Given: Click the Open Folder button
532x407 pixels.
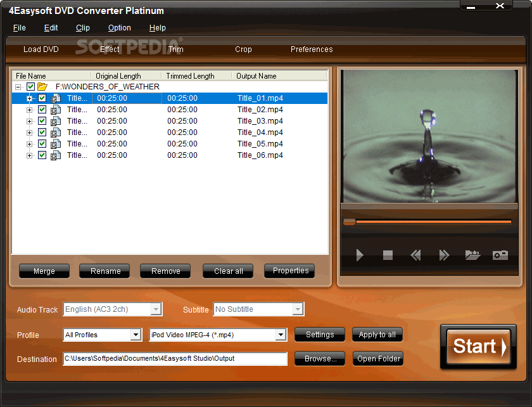Looking at the screenshot, I should coord(378,359).
